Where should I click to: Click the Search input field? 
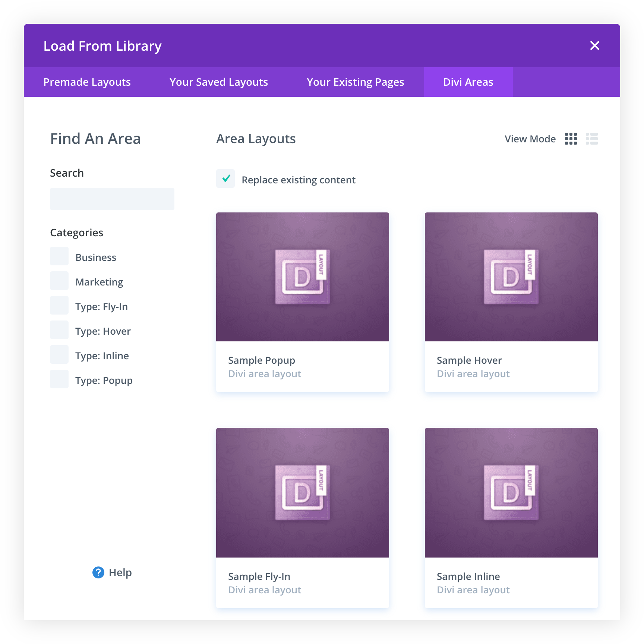[112, 199]
